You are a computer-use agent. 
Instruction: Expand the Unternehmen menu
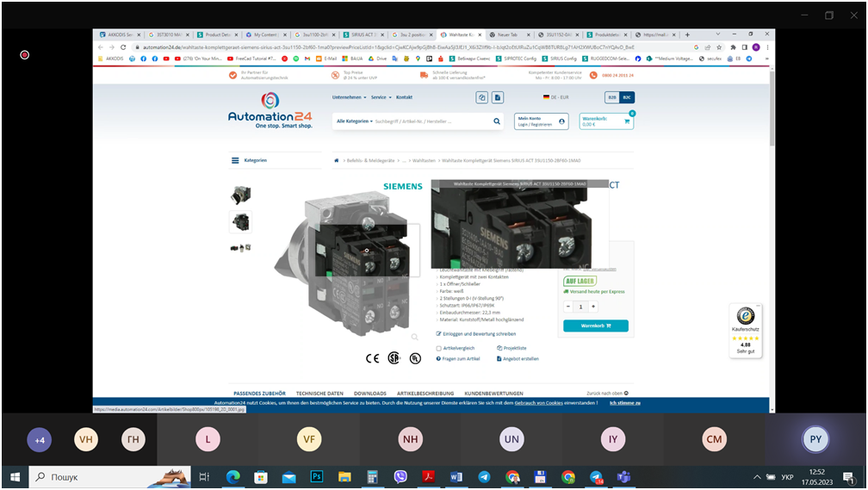point(348,97)
